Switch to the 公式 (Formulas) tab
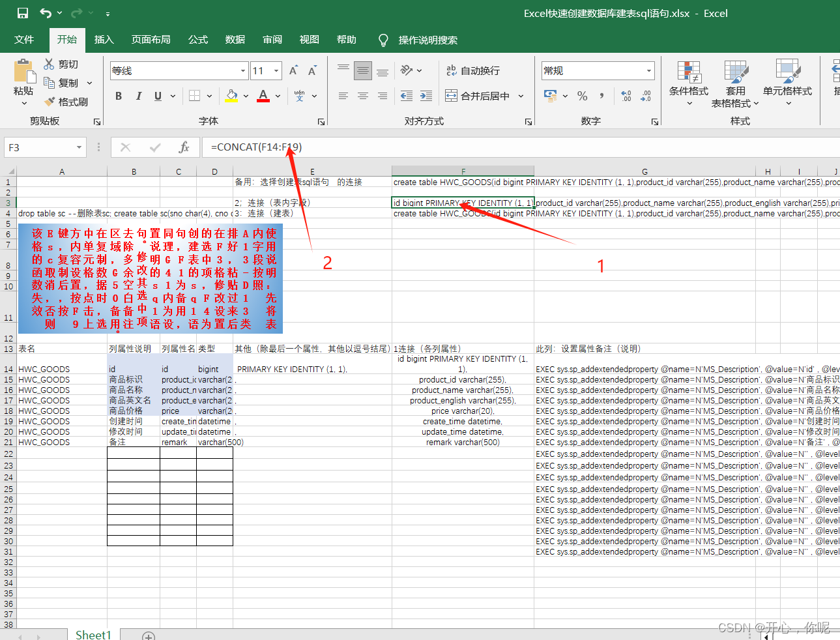 click(x=198, y=40)
